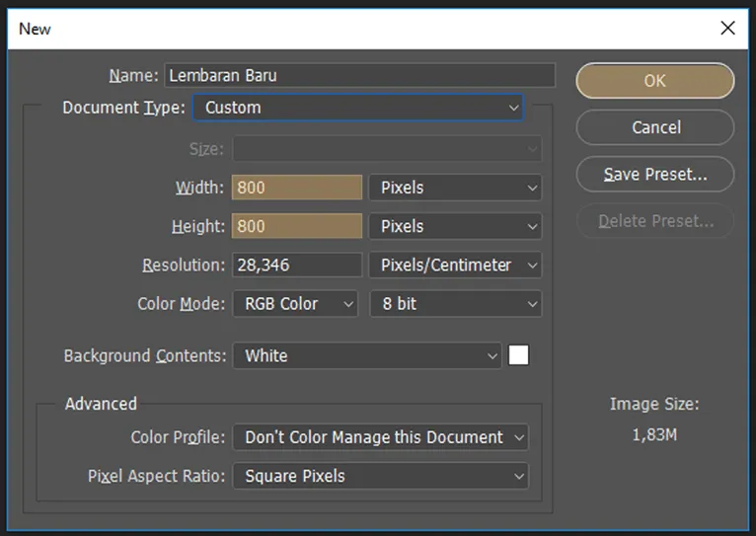
Task: Click the Image Size label
Action: [654, 404]
